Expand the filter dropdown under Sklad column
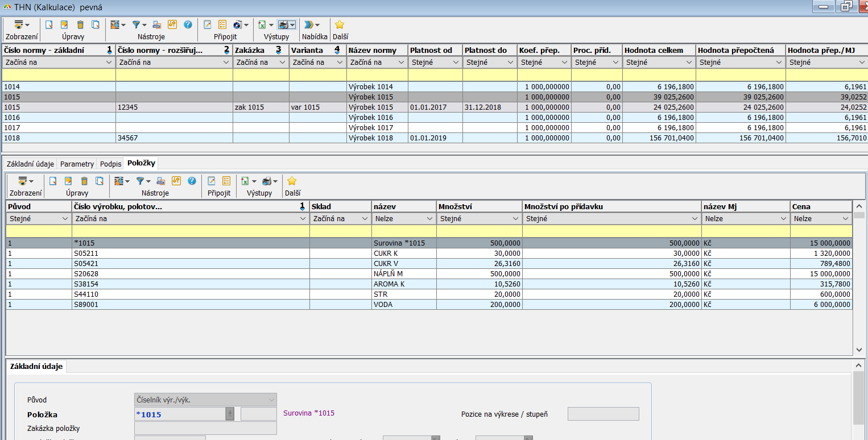The width and height of the screenshot is (868, 440). (365, 219)
